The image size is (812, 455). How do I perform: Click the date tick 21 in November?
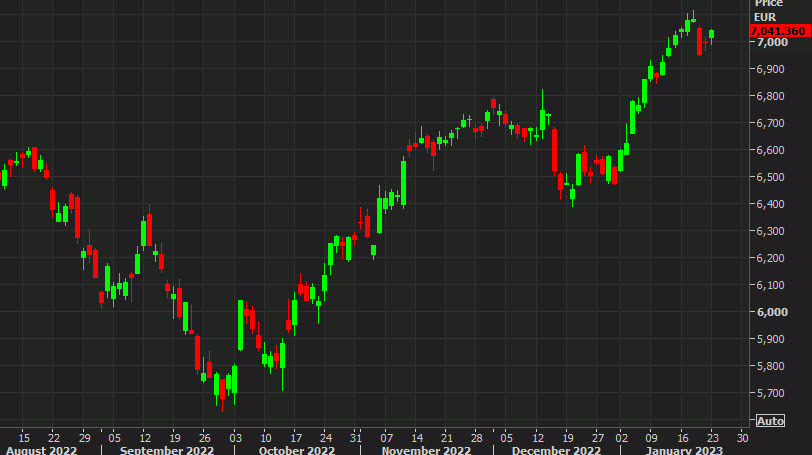click(x=446, y=438)
